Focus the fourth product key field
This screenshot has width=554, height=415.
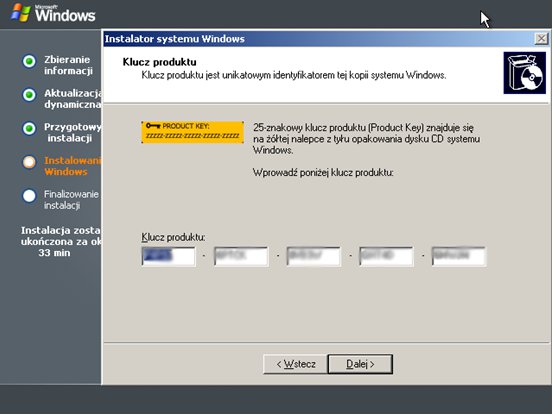(x=386, y=256)
